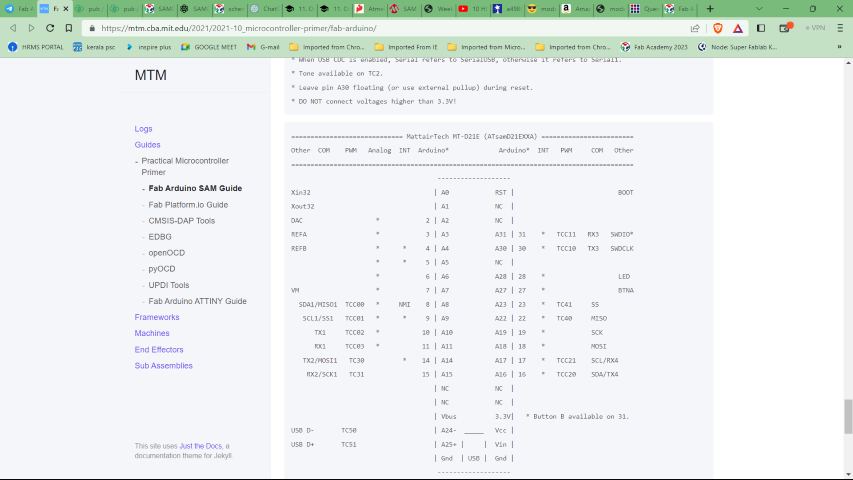Screen dimensions: 853x480
Task: Switch to the YouTube tab
Action: tap(472, 9)
